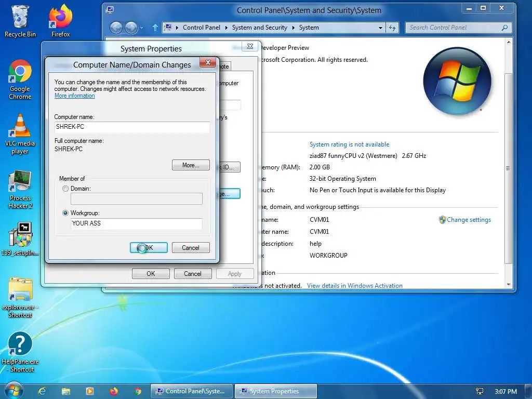Select the 139_setupIn installer icon
This screenshot has height=399, width=532.
20,238
